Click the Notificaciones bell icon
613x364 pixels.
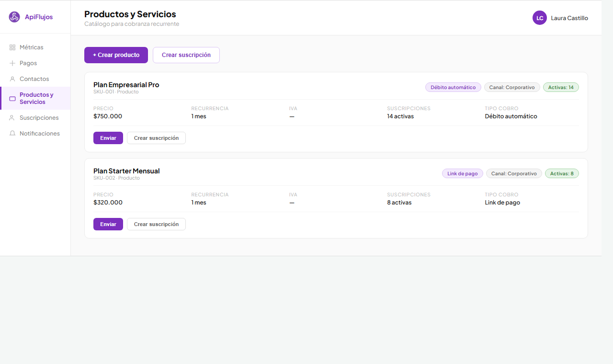(12, 134)
